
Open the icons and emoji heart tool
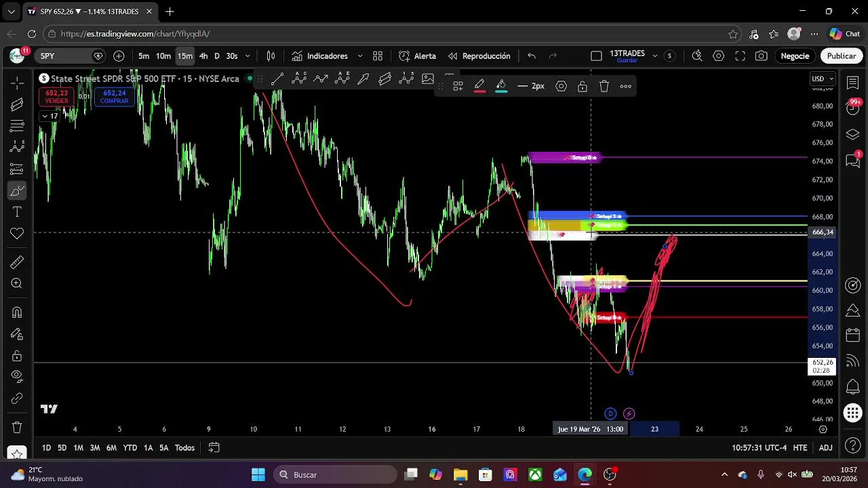pyautogui.click(x=17, y=234)
